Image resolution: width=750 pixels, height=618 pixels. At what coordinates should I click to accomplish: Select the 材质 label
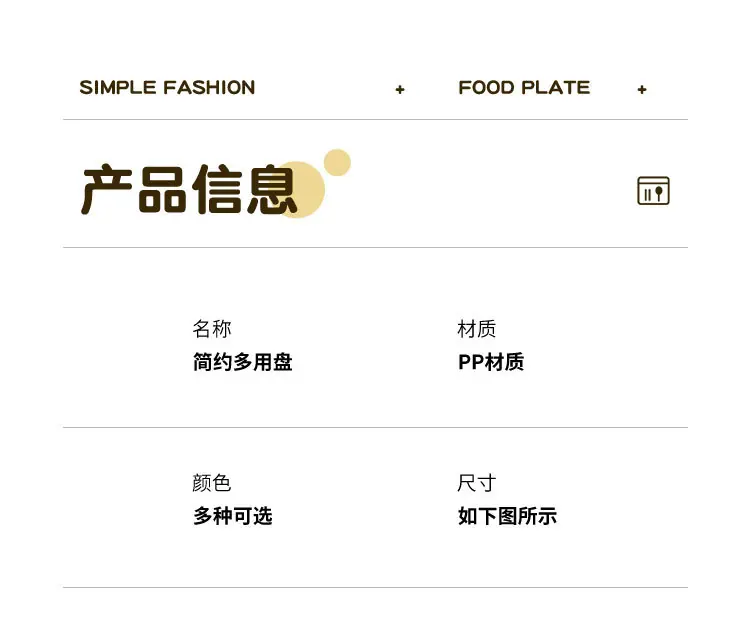point(476,329)
